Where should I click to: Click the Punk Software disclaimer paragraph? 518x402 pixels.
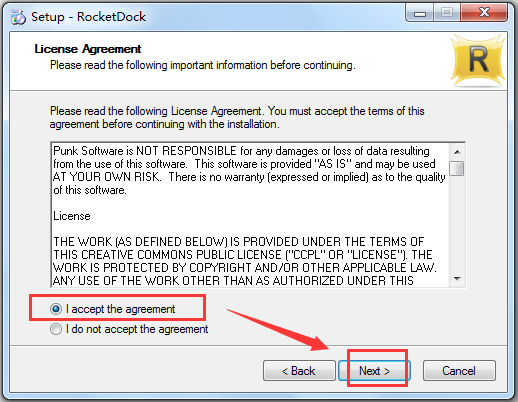click(x=249, y=170)
